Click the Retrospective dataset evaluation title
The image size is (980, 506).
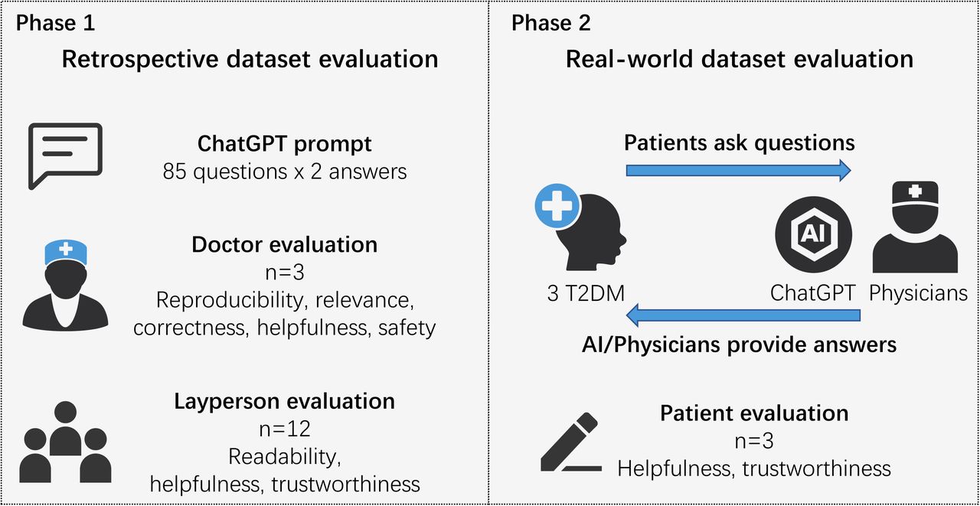click(x=250, y=59)
